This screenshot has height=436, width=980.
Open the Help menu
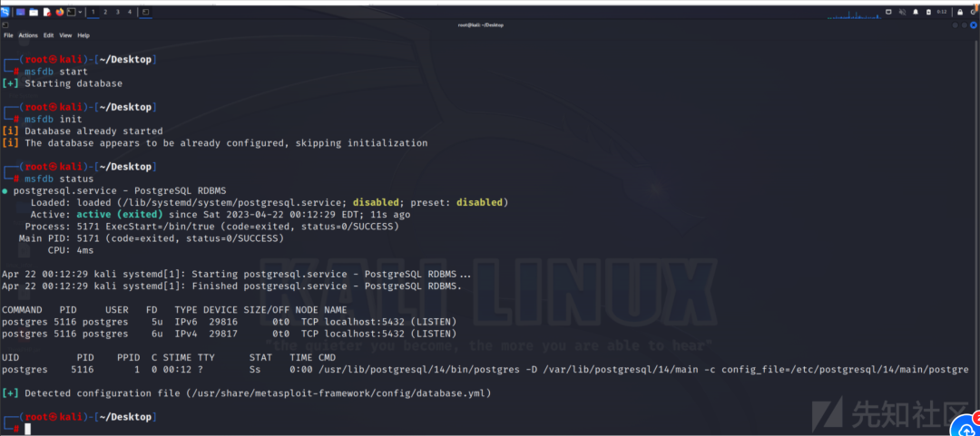tap(83, 35)
